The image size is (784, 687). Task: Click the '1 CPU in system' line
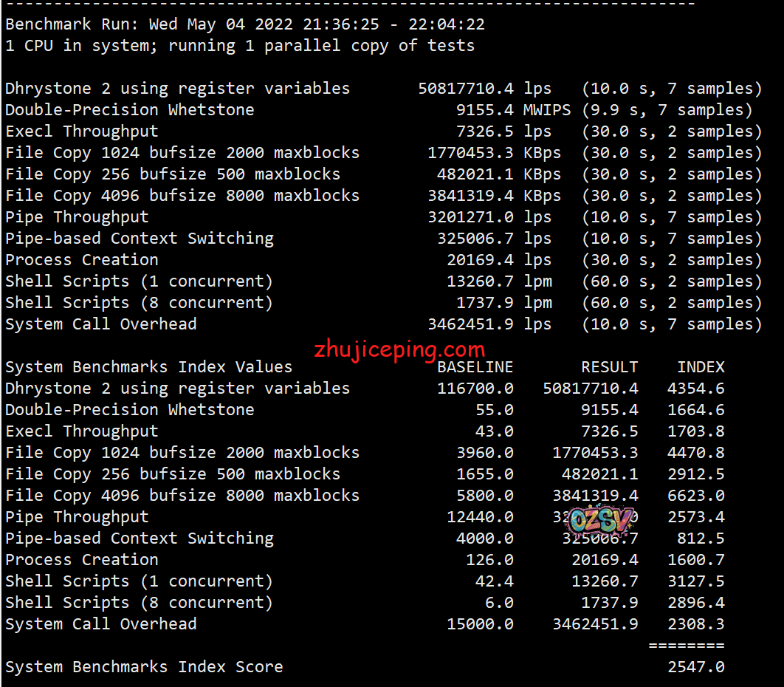coord(240,46)
